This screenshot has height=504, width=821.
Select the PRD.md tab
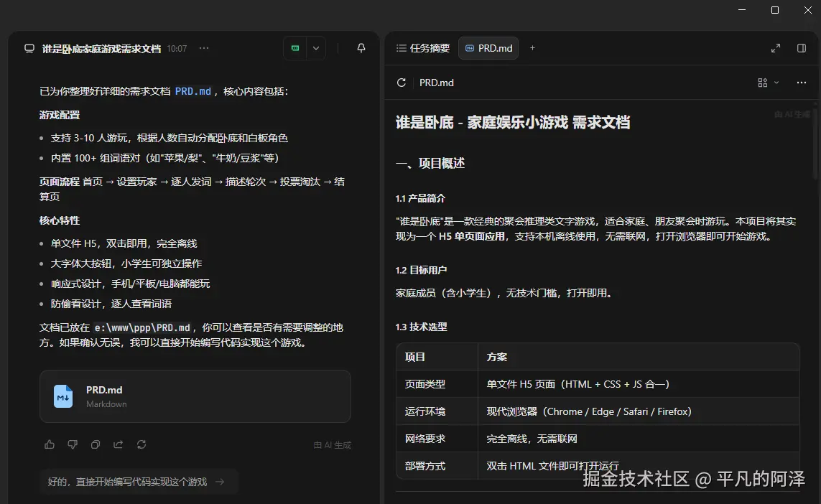click(488, 48)
